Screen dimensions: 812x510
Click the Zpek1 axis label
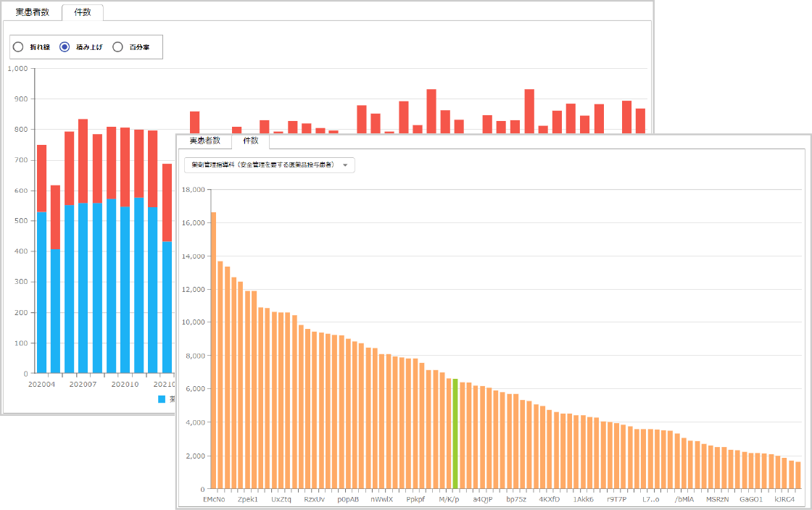pos(247,500)
